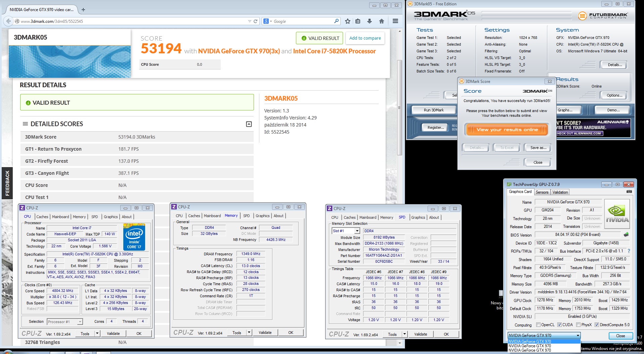This screenshot has height=354, width=644.
Task: Toggle the CUDA checkbox in GPU-Z
Action: coord(559,325)
